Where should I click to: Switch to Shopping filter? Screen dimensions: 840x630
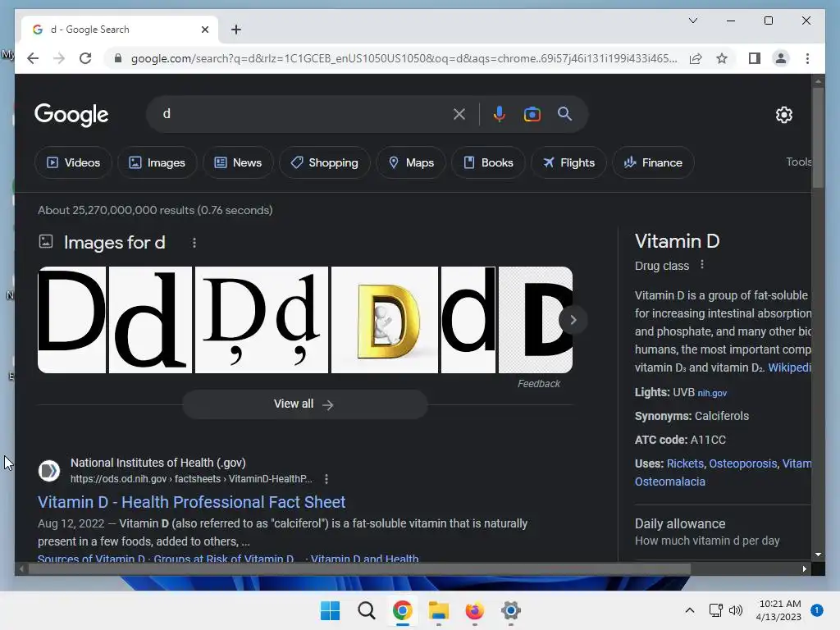(x=325, y=162)
